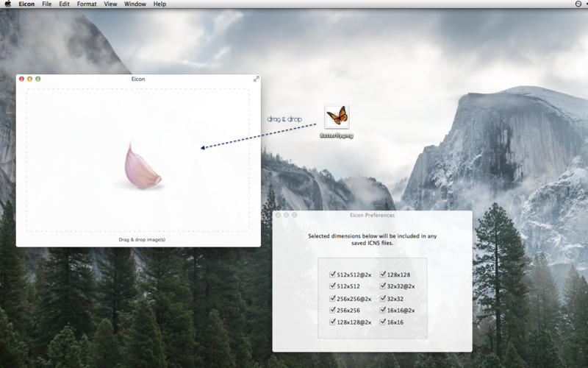Click the fullscreen arrows icon in Eicon window

[x=257, y=78]
